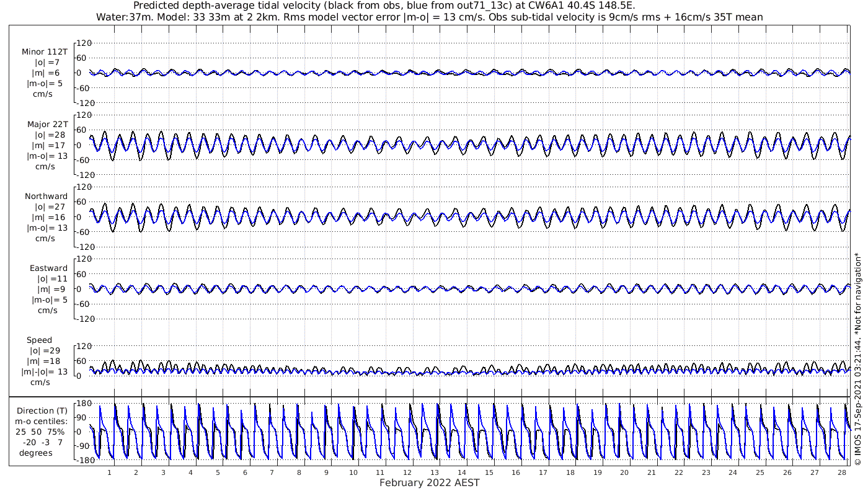The height and width of the screenshot is (496, 868).
Task: Click day '18' tick label on time axis
Action: (570, 472)
